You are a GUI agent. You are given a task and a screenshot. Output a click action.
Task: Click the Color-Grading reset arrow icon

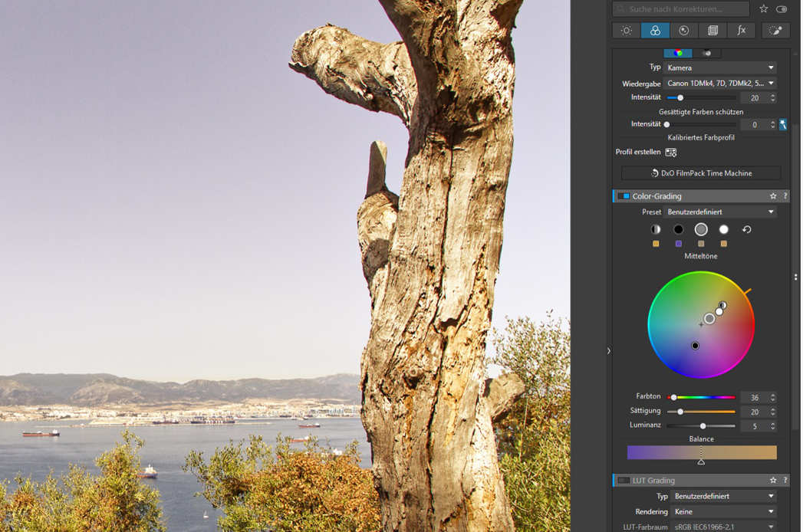pos(747,229)
